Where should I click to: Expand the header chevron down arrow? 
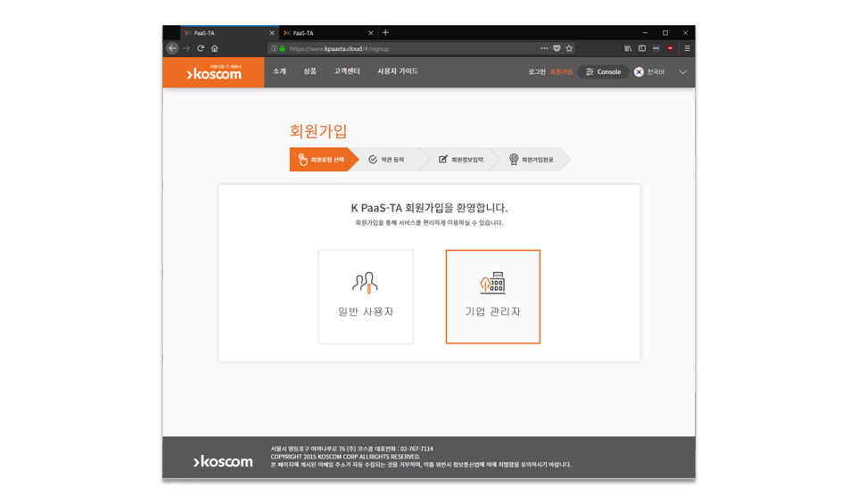tap(682, 72)
